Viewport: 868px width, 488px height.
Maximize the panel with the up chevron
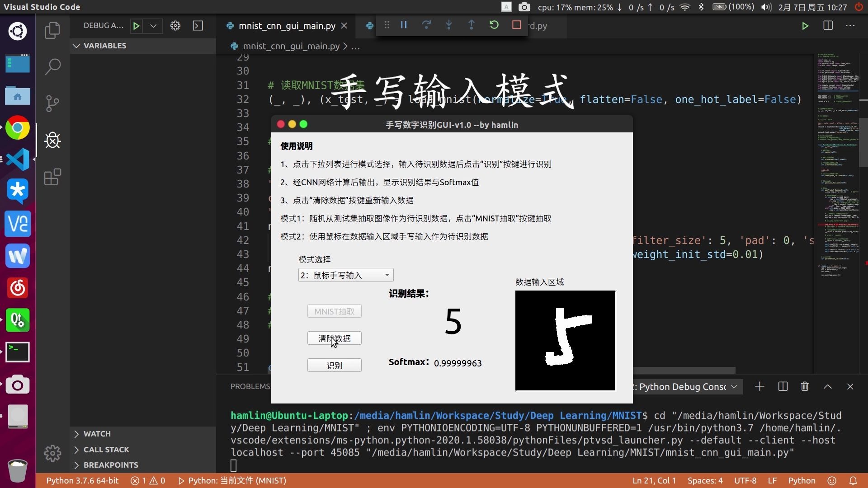827,387
